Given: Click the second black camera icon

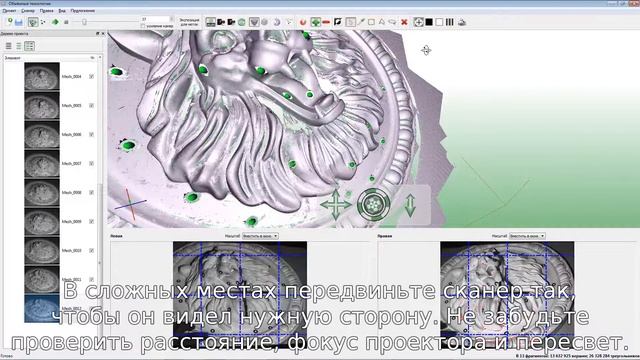Looking at the screenshot, I should [x=231, y=22].
